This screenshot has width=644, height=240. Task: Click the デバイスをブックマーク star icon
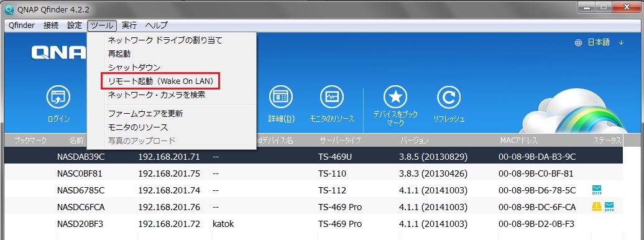pyautogui.click(x=395, y=97)
